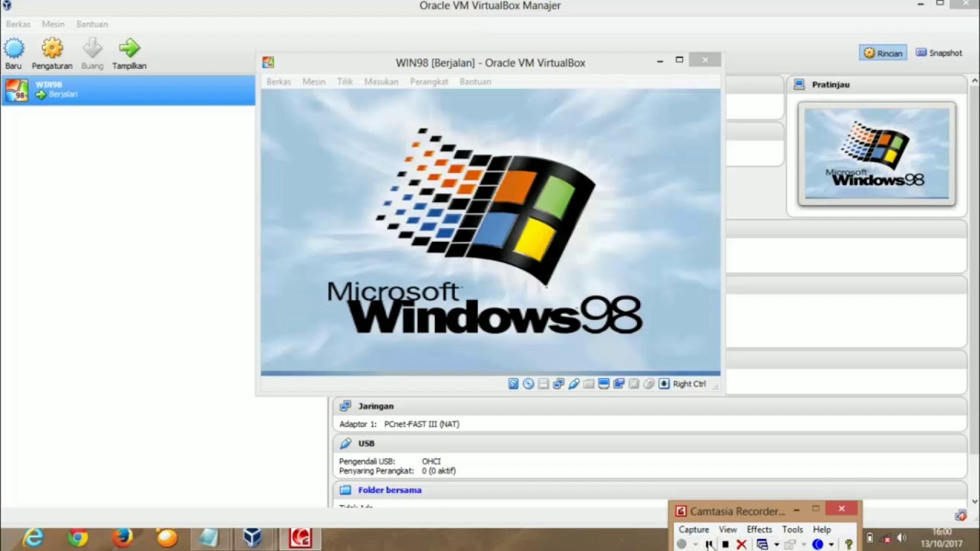Screen dimensions: 980x551
Task: Click inside the Windows 98 VM screen
Action: pyautogui.click(x=490, y=231)
